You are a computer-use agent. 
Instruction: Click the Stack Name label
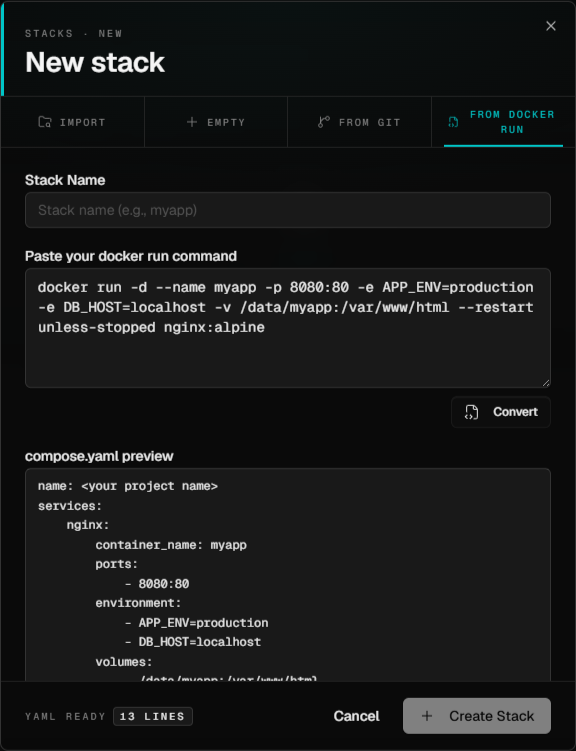pos(65,180)
